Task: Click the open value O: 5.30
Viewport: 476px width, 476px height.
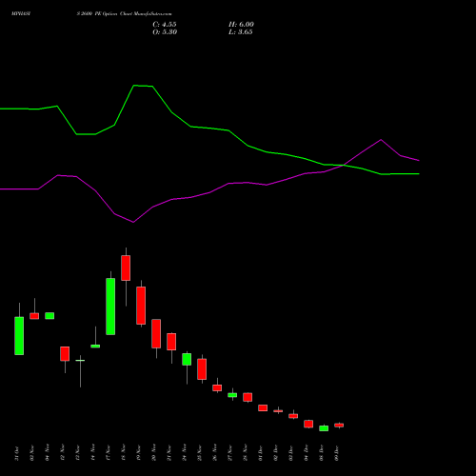Action: [165, 32]
